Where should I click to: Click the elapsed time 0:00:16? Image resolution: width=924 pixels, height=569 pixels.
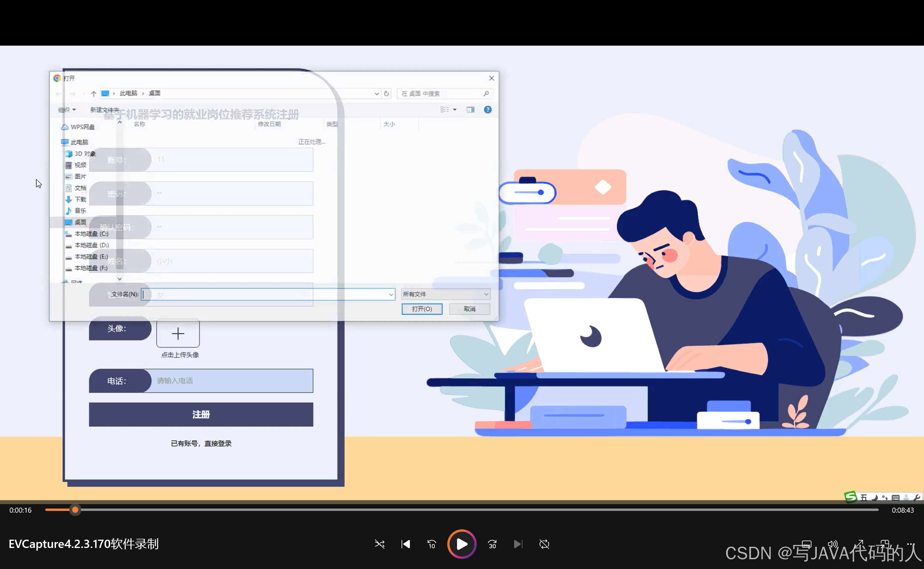click(21, 510)
